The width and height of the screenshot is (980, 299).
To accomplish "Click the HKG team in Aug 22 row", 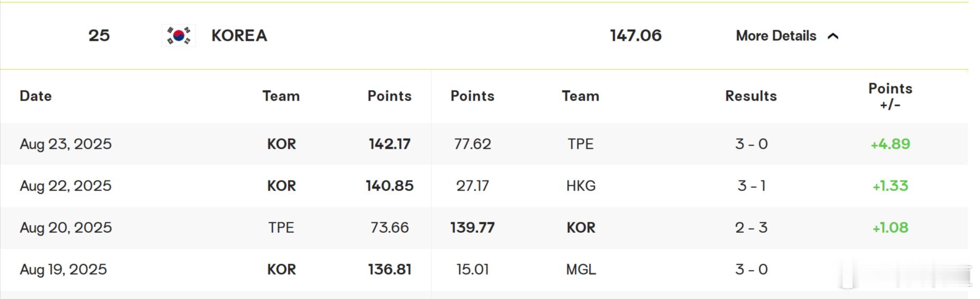I will pyautogui.click(x=580, y=186).
